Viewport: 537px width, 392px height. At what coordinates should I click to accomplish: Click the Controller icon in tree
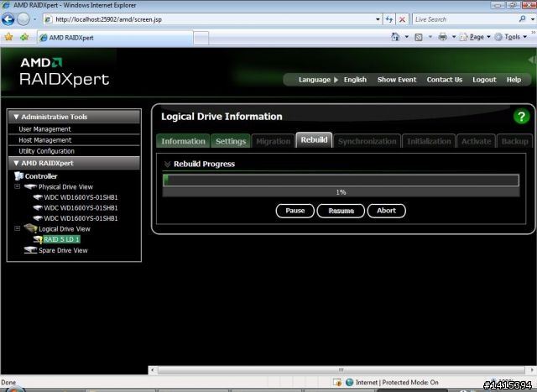(x=18, y=176)
